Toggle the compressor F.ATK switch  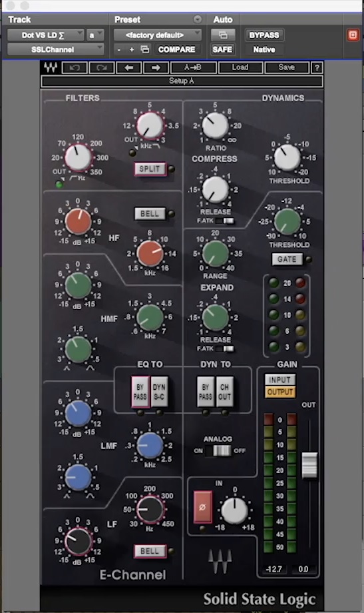point(225,221)
